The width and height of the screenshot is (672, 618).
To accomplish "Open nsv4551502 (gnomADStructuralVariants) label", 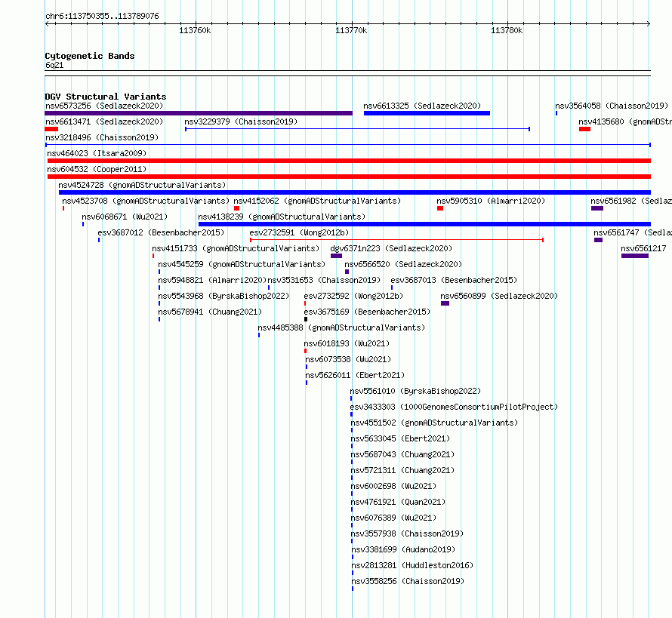I will point(435,423).
